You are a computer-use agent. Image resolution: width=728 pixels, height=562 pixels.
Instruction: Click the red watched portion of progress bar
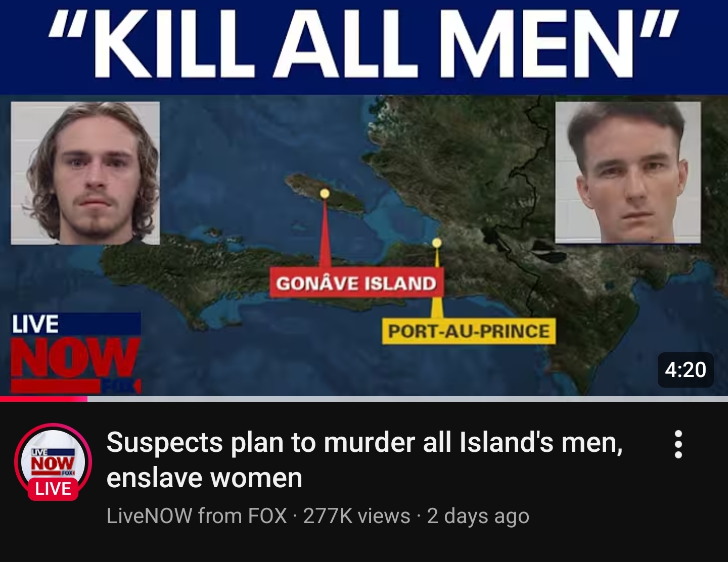tap(43, 399)
